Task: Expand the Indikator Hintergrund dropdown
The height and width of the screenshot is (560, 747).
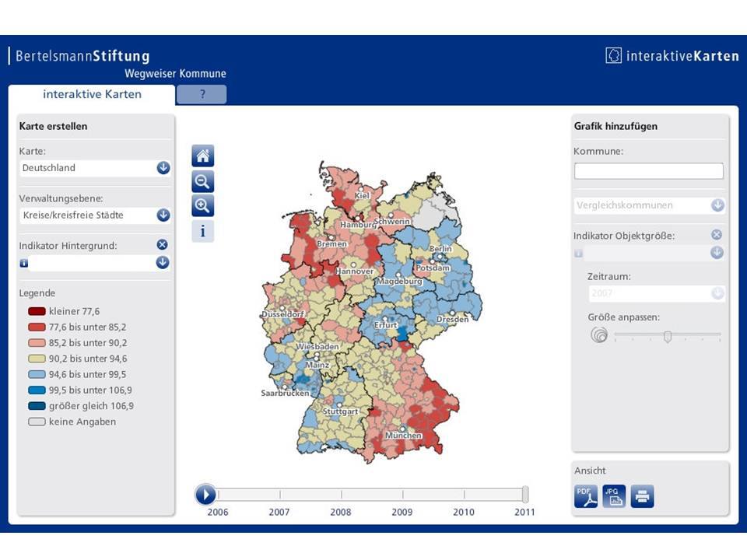Action: point(163,262)
